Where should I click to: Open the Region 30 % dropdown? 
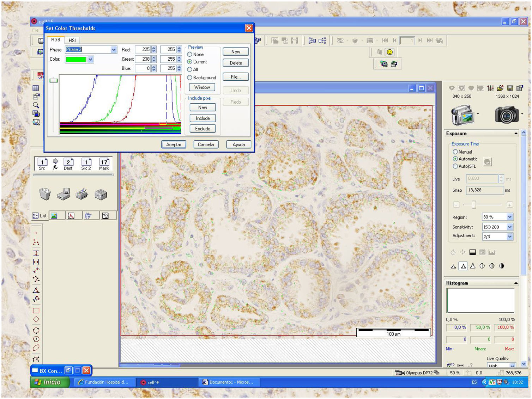pos(509,217)
